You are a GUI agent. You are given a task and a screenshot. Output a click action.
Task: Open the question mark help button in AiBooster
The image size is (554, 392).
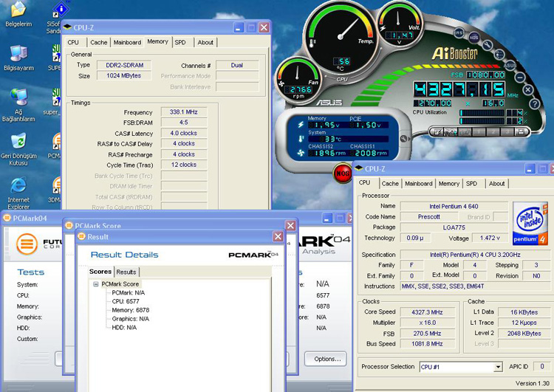coord(535,104)
